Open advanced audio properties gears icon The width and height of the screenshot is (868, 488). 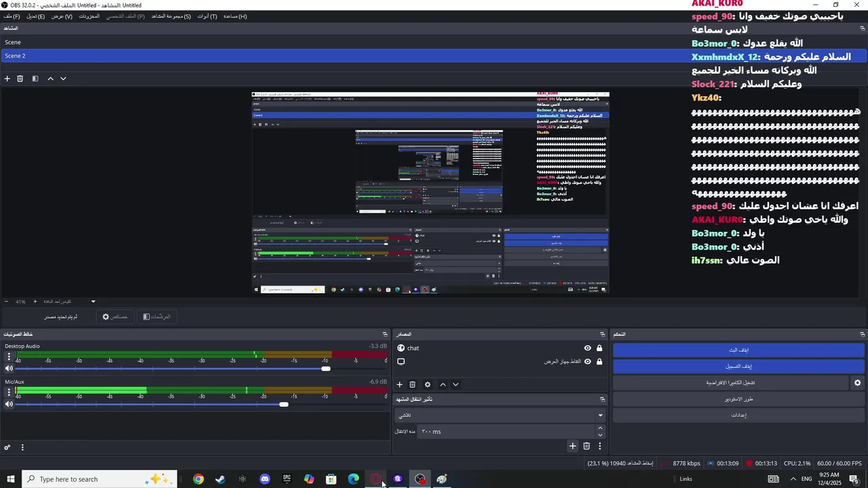pyautogui.click(x=7, y=447)
